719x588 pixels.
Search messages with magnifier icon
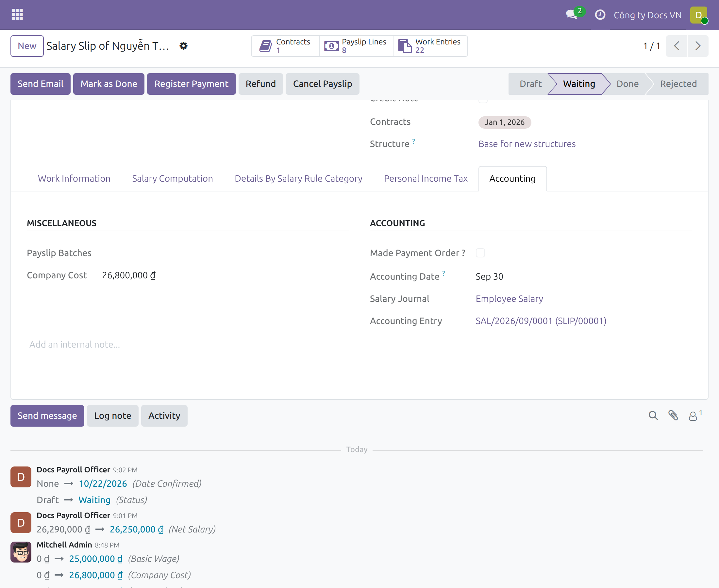tap(653, 416)
